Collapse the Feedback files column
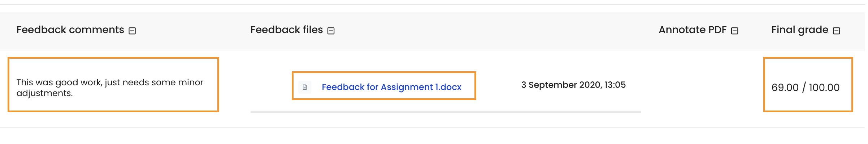The height and width of the screenshot is (144, 868). (x=331, y=31)
